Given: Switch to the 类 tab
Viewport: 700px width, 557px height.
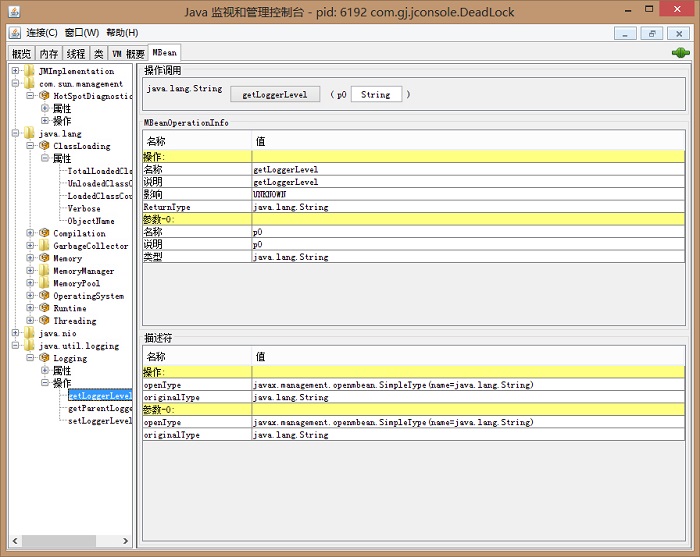Looking at the screenshot, I should tap(99, 54).
